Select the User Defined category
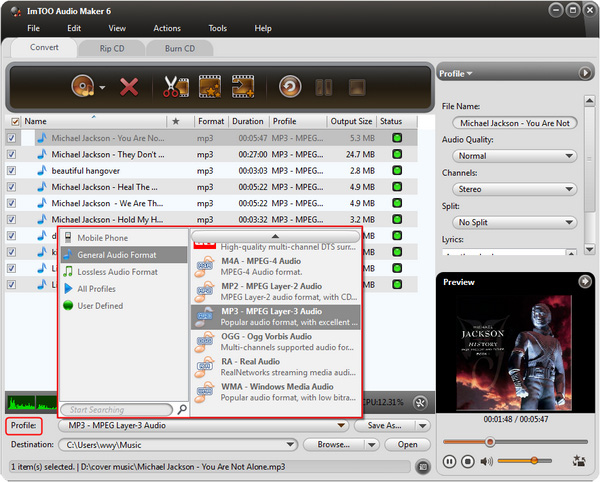The height and width of the screenshot is (482, 600). pos(124,306)
